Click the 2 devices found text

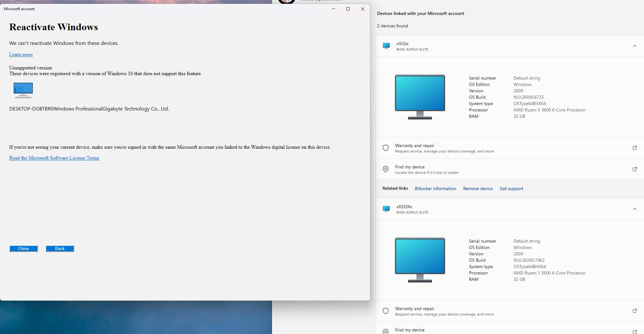[392, 26]
